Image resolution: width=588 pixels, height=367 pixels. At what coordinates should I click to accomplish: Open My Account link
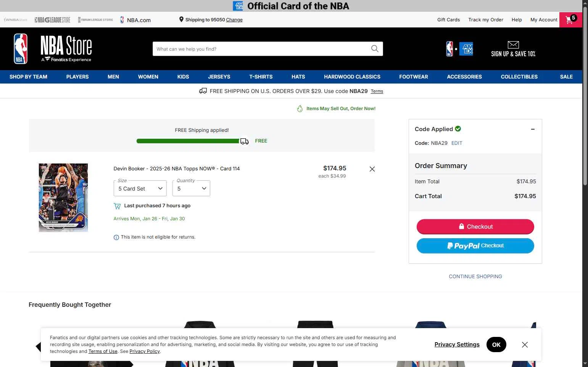[x=544, y=20]
